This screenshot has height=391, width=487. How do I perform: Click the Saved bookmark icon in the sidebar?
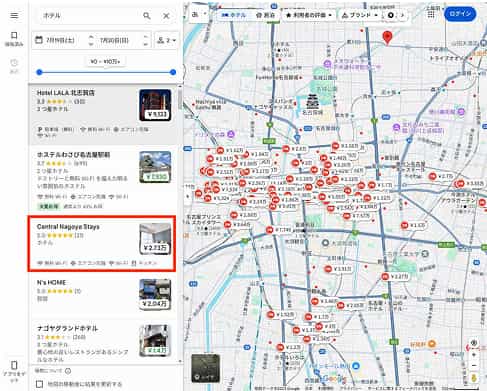pos(14,35)
